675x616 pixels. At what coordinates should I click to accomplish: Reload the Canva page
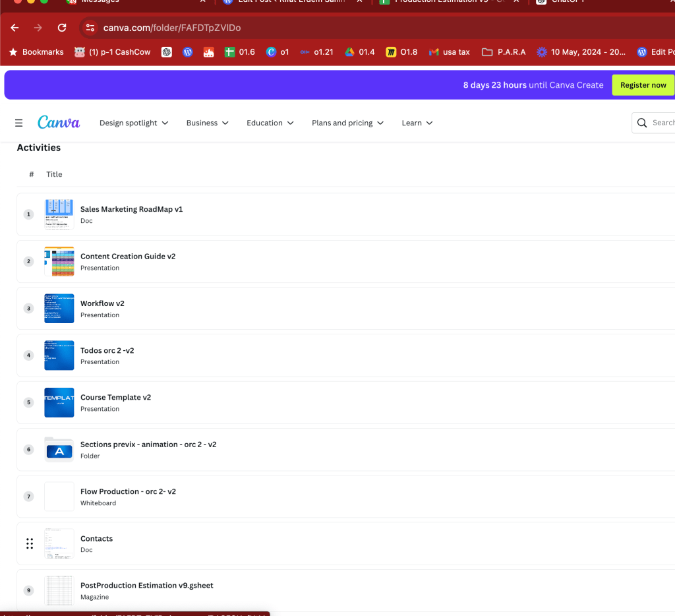click(x=62, y=28)
